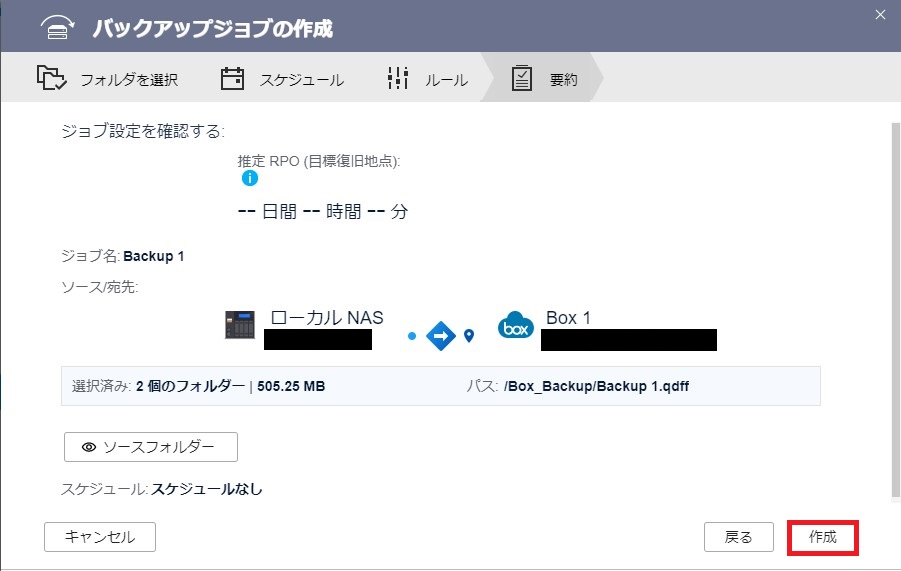Screen dimensions: 901x571
Task: Click the 作成 (Create) button
Action: (822, 537)
